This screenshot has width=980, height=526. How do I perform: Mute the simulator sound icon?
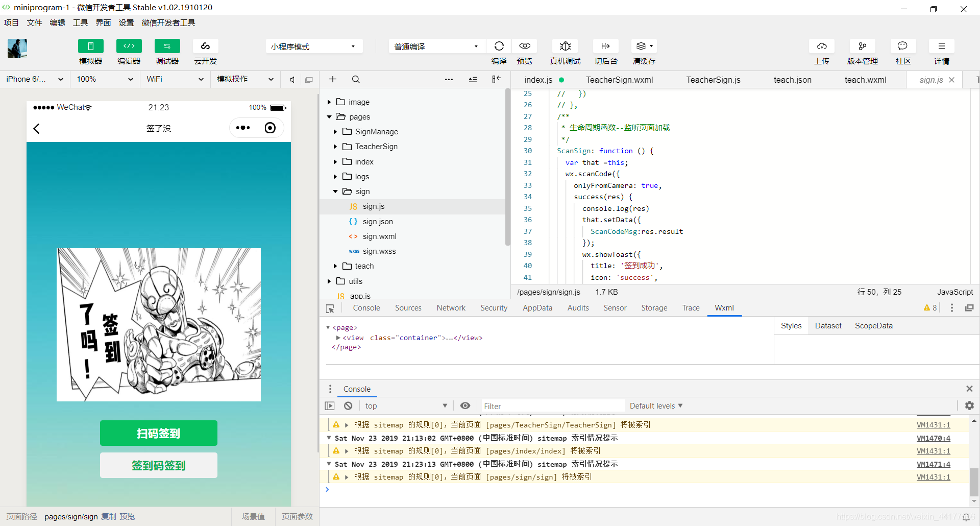292,80
